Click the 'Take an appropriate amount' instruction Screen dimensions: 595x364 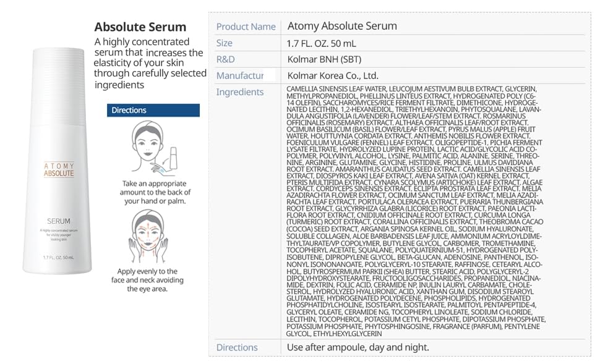(155, 192)
